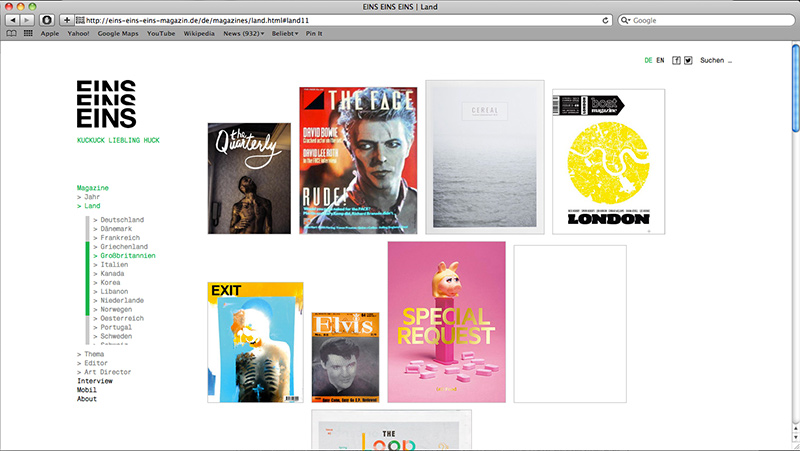Image resolution: width=800 pixels, height=451 pixels.
Task: Click the EINS EINS EINS logo
Action: (106, 104)
